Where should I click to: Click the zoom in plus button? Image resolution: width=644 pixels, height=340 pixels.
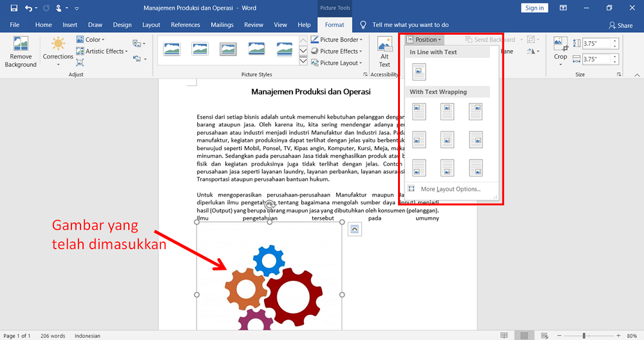(618, 335)
